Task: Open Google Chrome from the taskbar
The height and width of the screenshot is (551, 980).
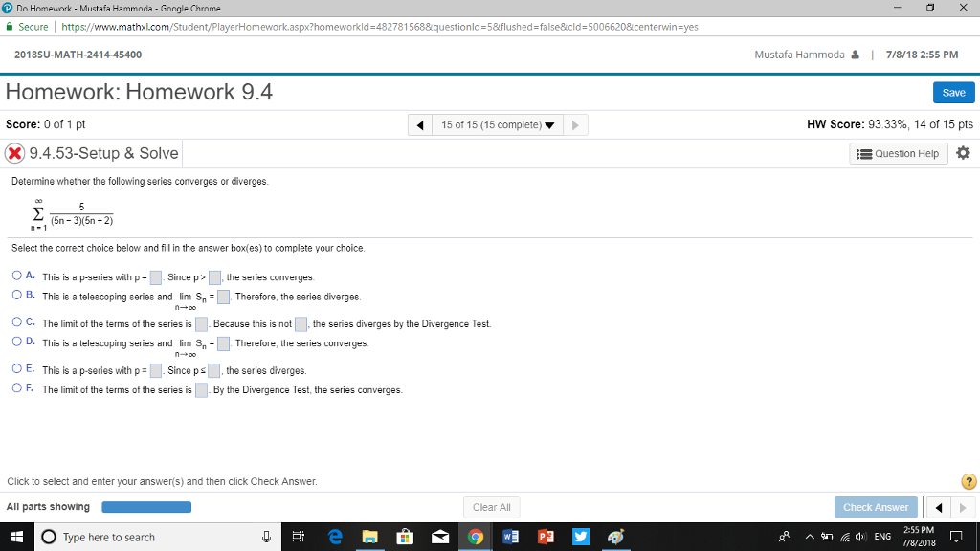Action: pos(476,537)
